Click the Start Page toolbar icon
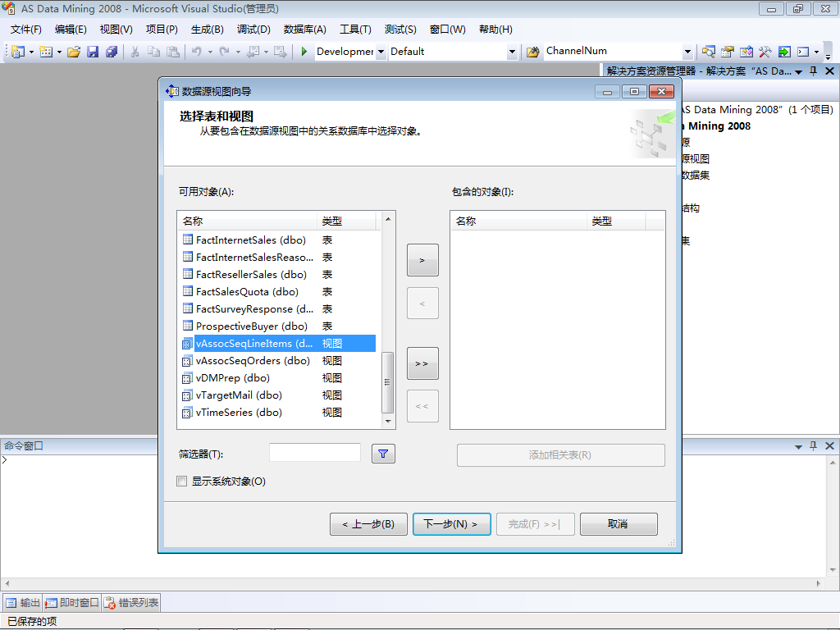Viewport: 840px width, 630px height. tap(784, 52)
